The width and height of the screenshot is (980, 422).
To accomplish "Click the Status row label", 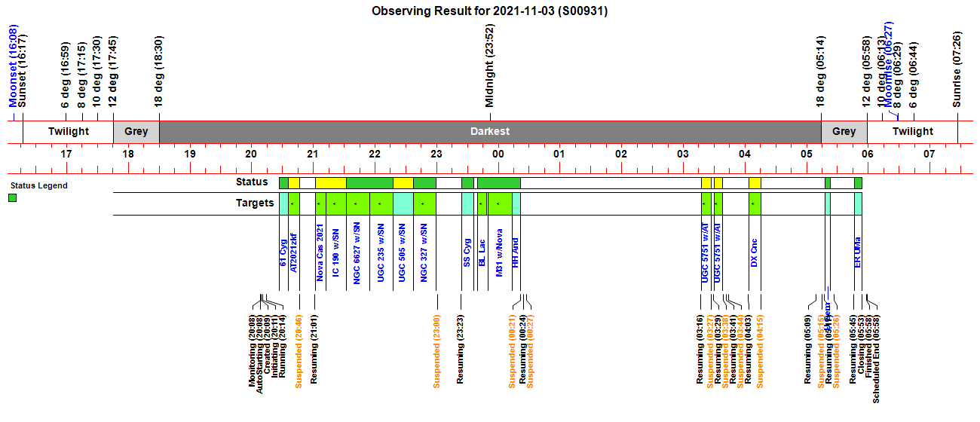I will (x=252, y=182).
